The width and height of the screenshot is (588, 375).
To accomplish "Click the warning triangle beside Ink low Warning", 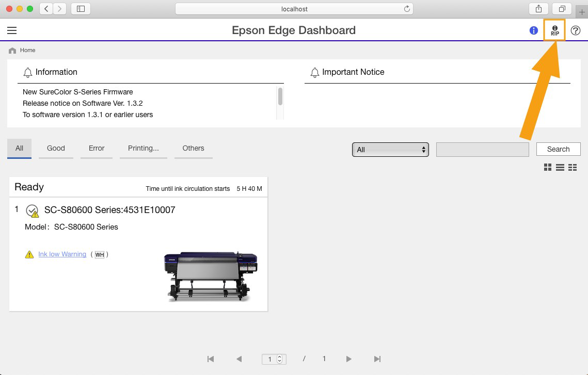I will point(29,254).
